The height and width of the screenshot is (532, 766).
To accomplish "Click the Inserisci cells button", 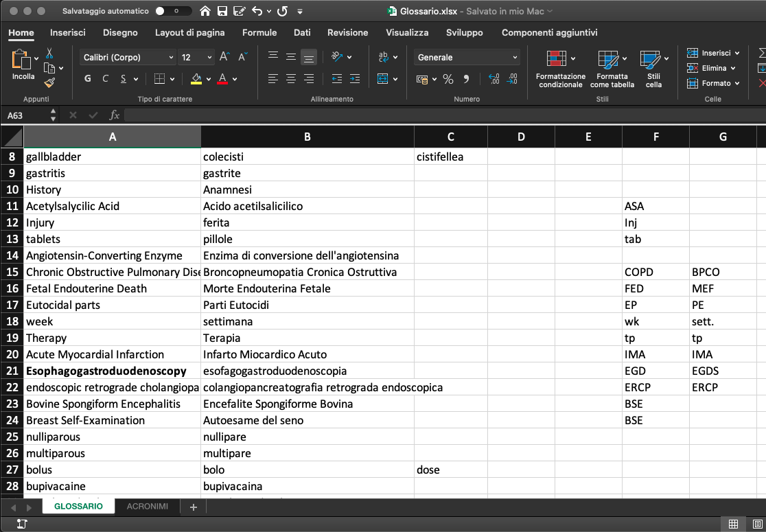I will [712, 52].
